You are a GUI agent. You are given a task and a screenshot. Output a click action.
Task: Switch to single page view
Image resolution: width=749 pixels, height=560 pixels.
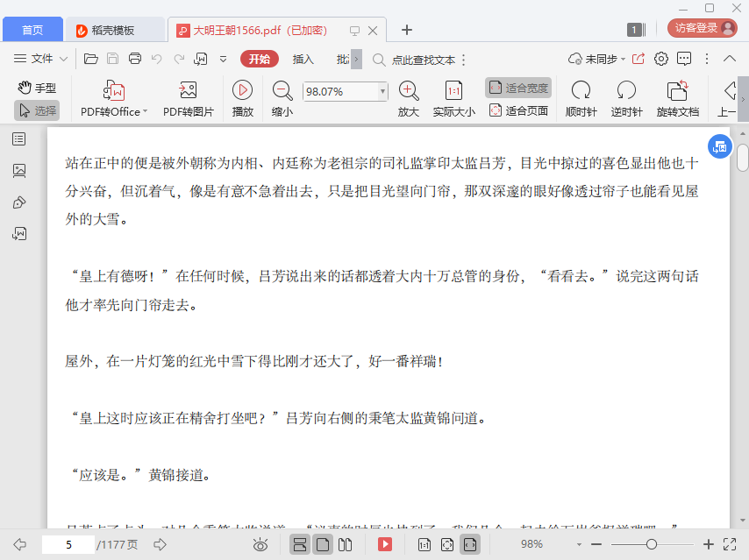point(323,544)
